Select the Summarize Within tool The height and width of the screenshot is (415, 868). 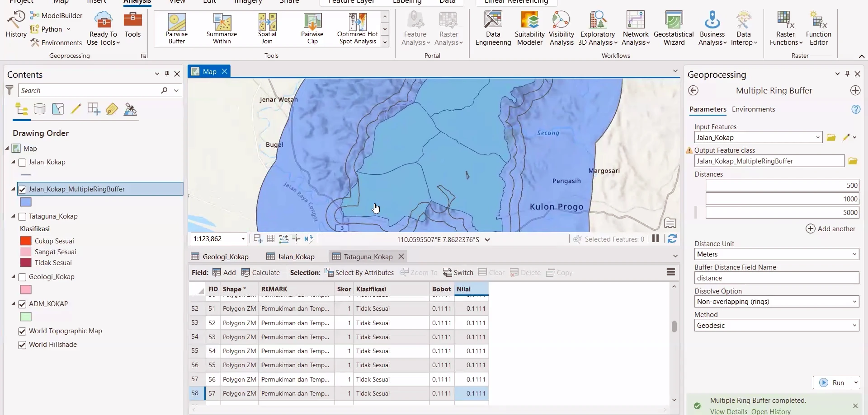222,28
